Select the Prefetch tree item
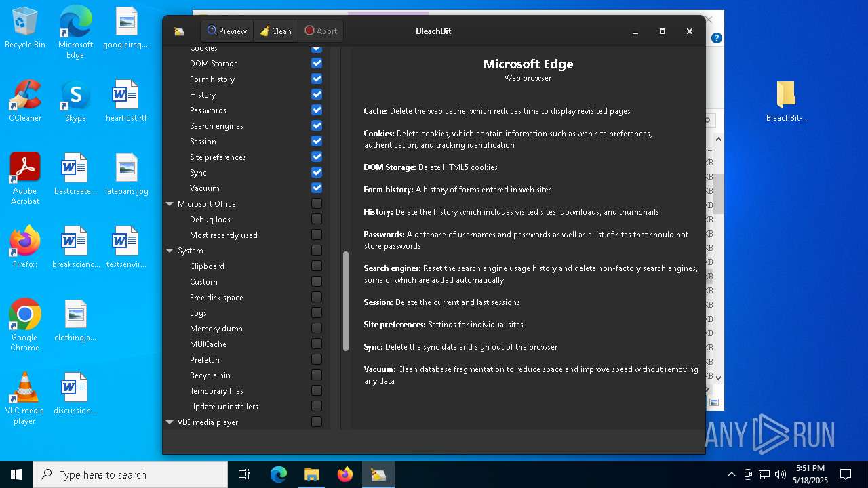Screen dimensions: 868x488 tap(205, 360)
